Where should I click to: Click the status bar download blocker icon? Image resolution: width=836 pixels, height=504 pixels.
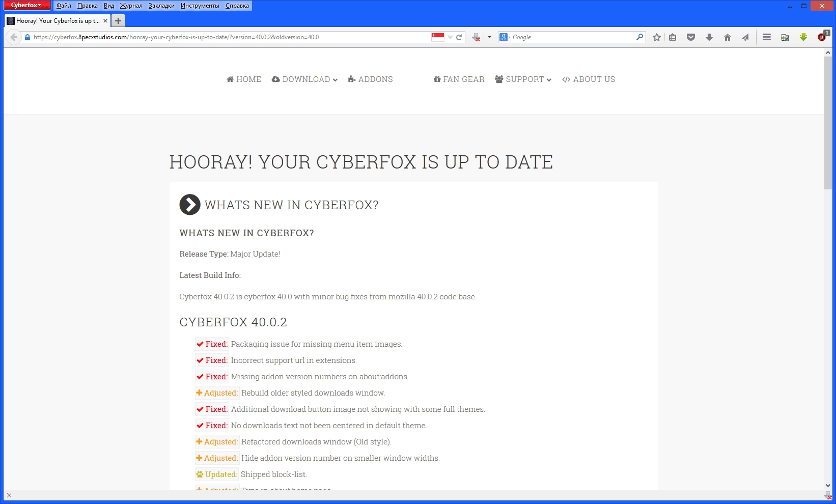click(x=828, y=495)
